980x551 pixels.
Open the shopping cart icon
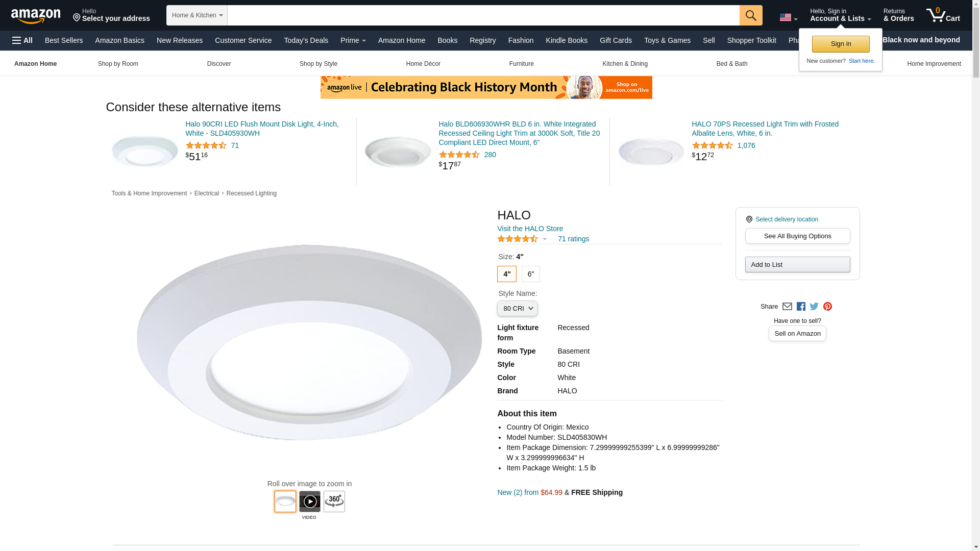tap(942, 15)
